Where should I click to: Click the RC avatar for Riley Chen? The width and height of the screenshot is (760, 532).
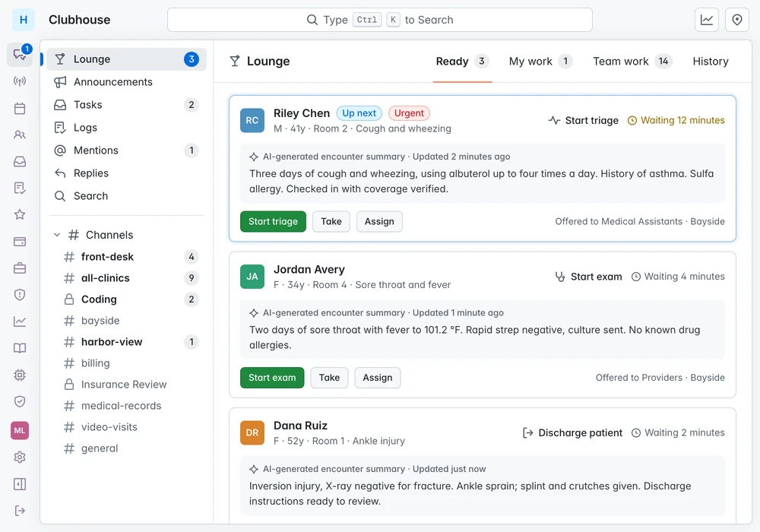pyautogui.click(x=252, y=120)
